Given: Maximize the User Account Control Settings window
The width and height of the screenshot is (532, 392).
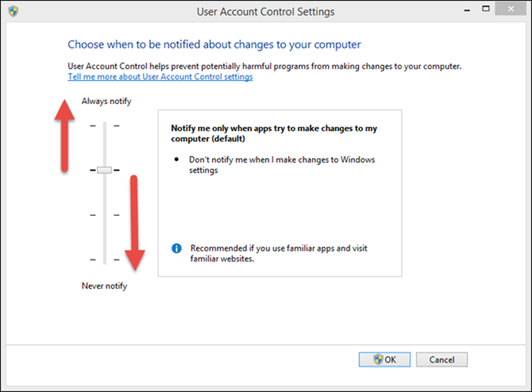Looking at the screenshot, I should point(486,9).
